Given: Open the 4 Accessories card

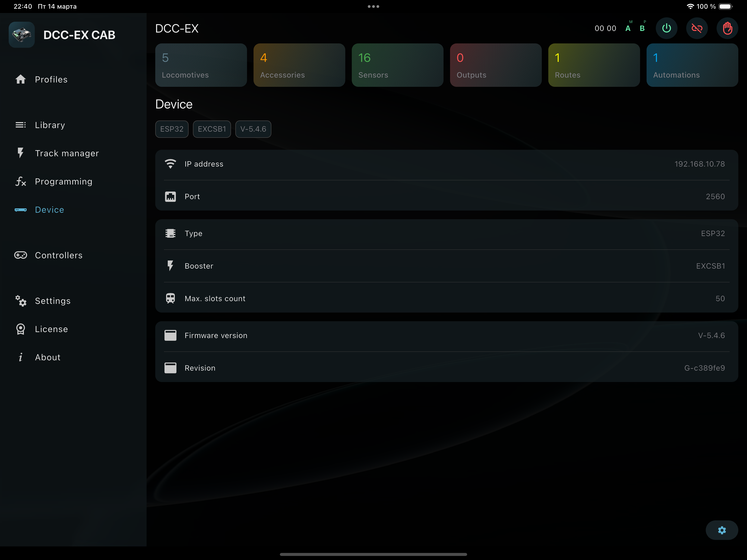Looking at the screenshot, I should pyautogui.click(x=299, y=65).
